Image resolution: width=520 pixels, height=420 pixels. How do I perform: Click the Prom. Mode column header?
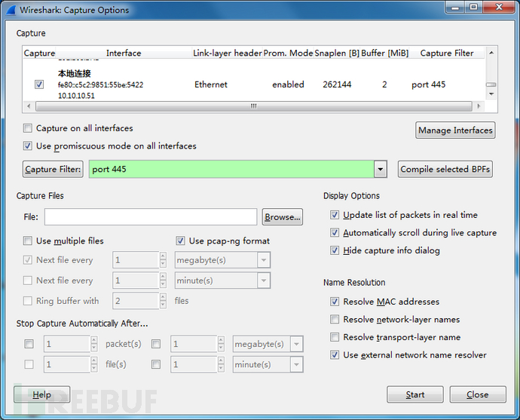coord(288,53)
